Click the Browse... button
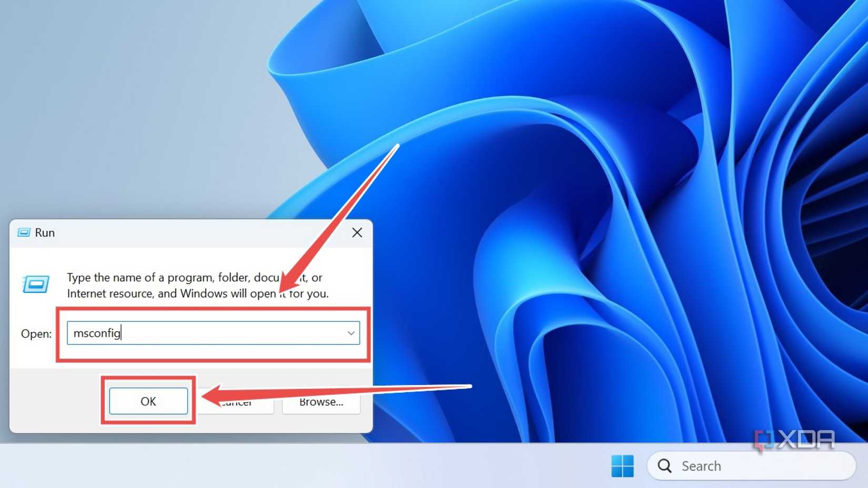The width and height of the screenshot is (868, 488). (x=320, y=402)
